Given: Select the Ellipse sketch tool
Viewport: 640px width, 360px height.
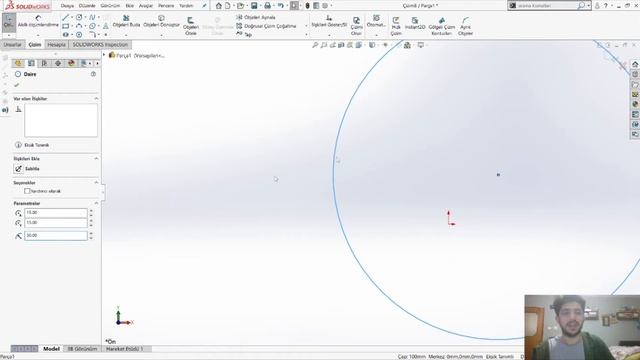Looking at the screenshot, I should [92, 26].
